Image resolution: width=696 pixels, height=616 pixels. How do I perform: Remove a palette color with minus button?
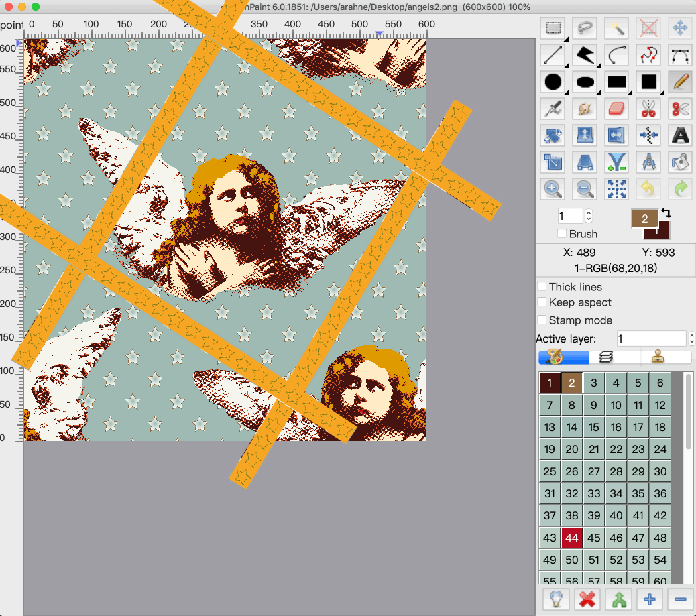681,600
